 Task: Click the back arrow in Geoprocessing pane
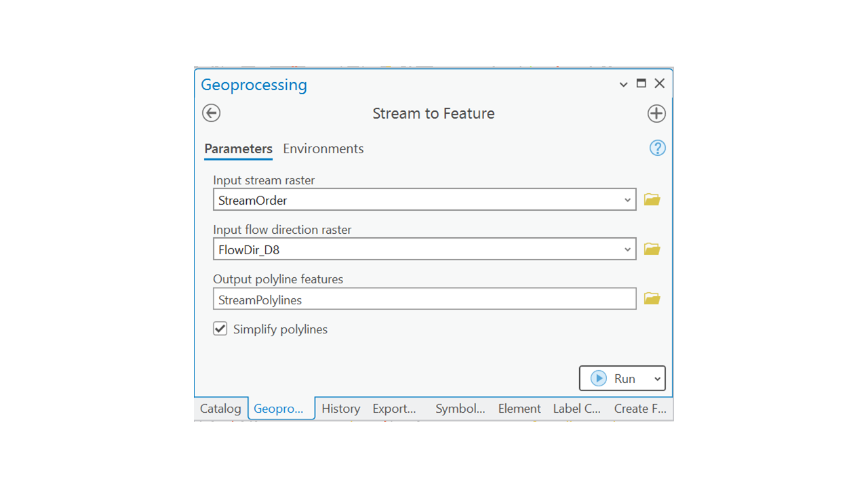pos(212,113)
